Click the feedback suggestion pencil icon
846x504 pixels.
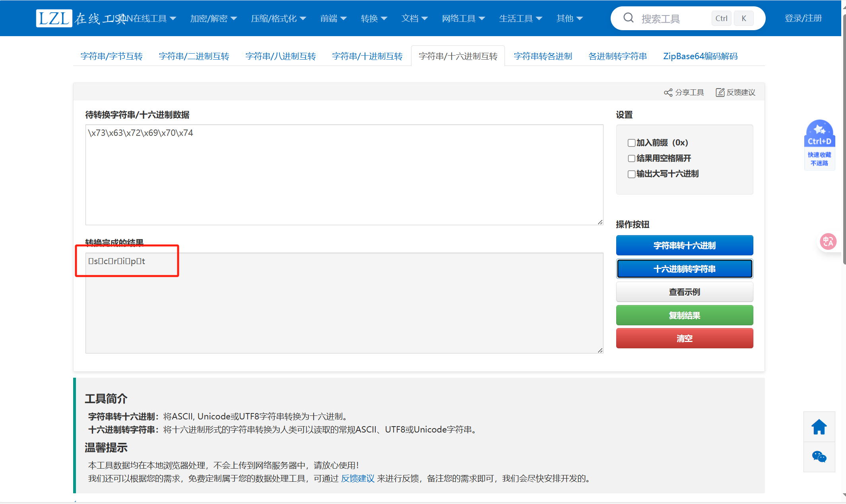pos(720,93)
